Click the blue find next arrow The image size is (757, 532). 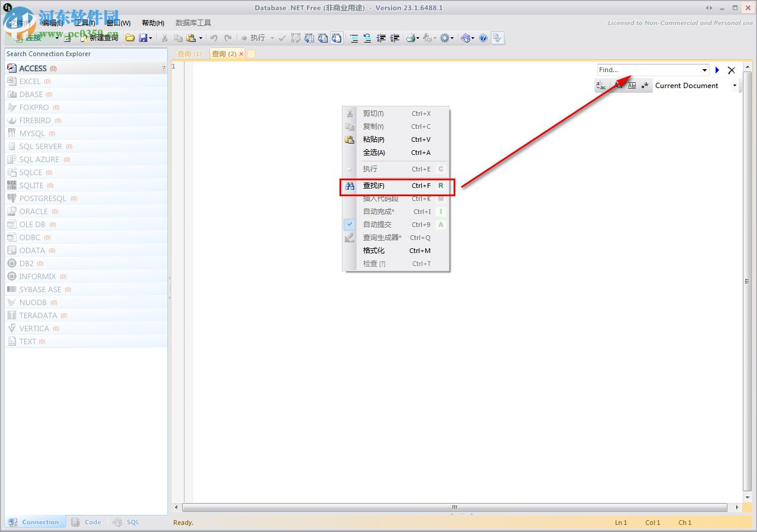(717, 70)
